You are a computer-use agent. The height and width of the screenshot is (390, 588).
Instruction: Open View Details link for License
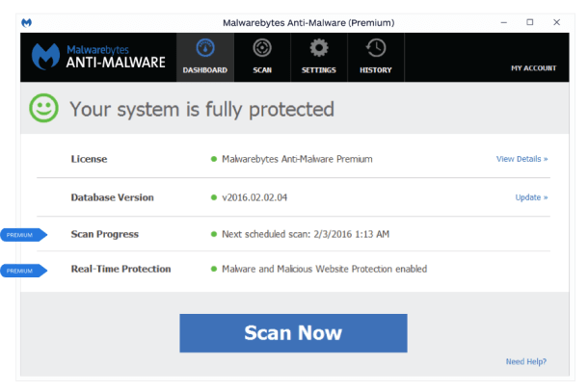point(522,159)
